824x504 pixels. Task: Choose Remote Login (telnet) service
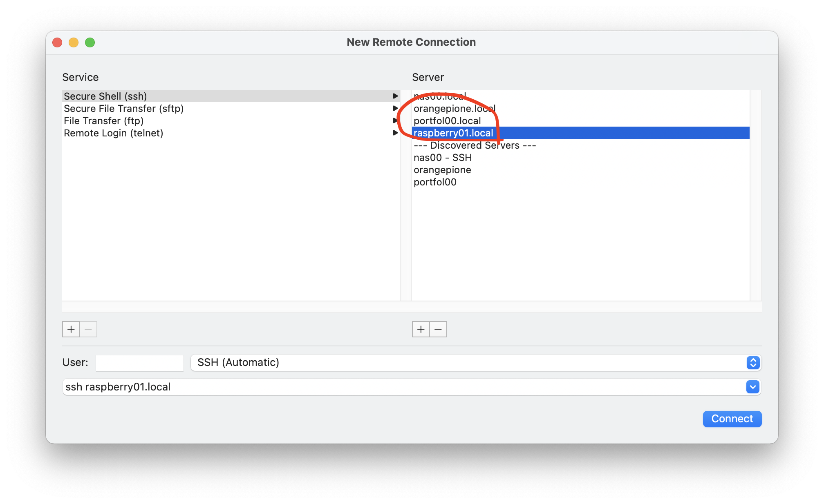(x=113, y=133)
